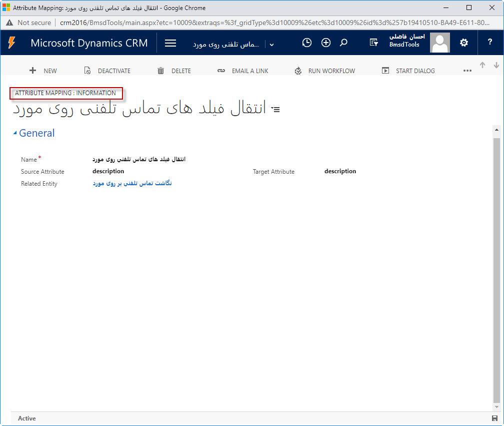504x426 pixels.
Task: Click NEW in the command bar
Action: (x=43, y=71)
